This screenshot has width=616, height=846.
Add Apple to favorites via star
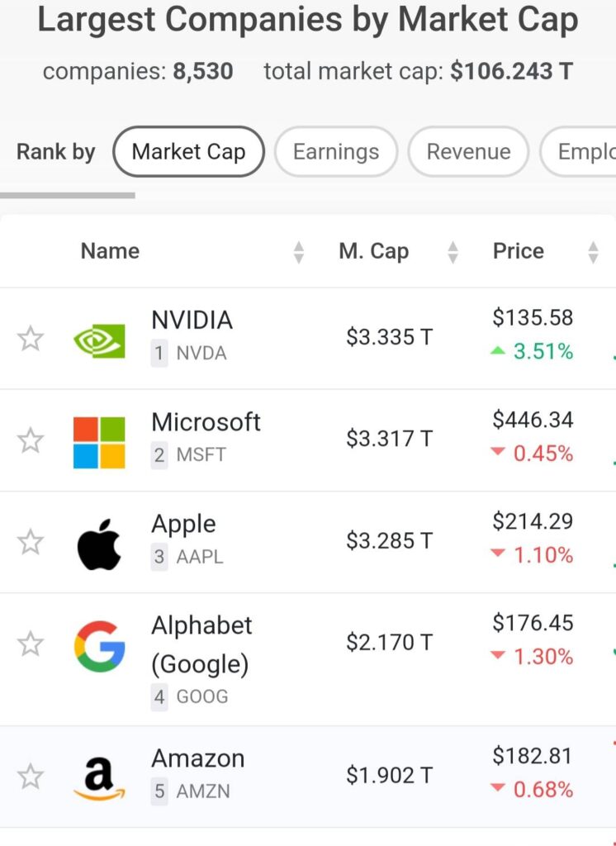pyautogui.click(x=31, y=542)
